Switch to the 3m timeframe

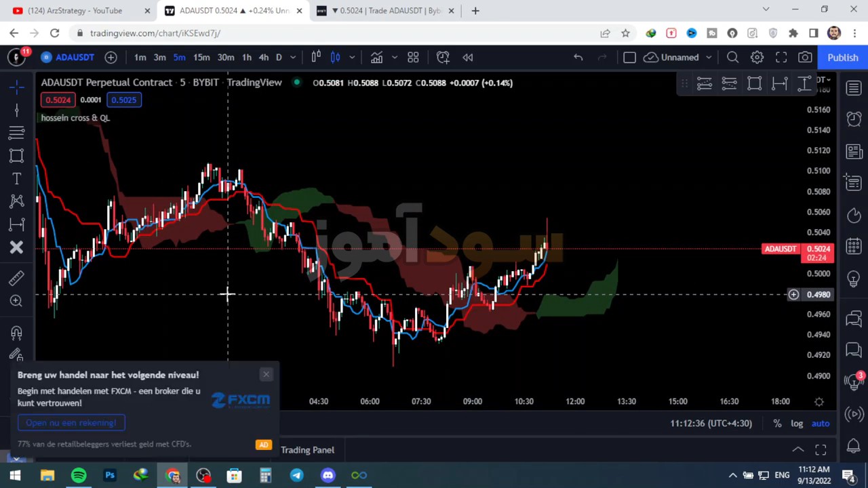click(x=159, y=58)
